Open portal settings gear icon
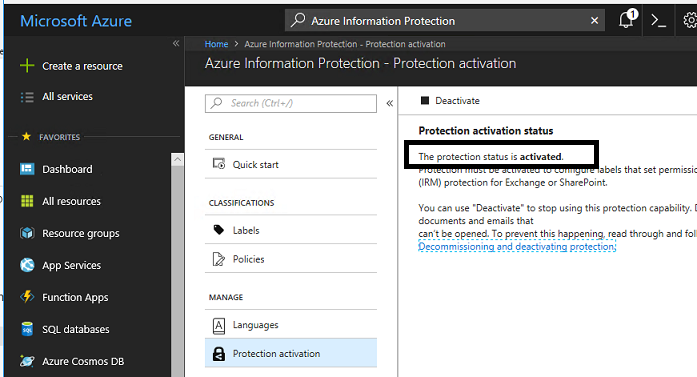 coord(690,20)
